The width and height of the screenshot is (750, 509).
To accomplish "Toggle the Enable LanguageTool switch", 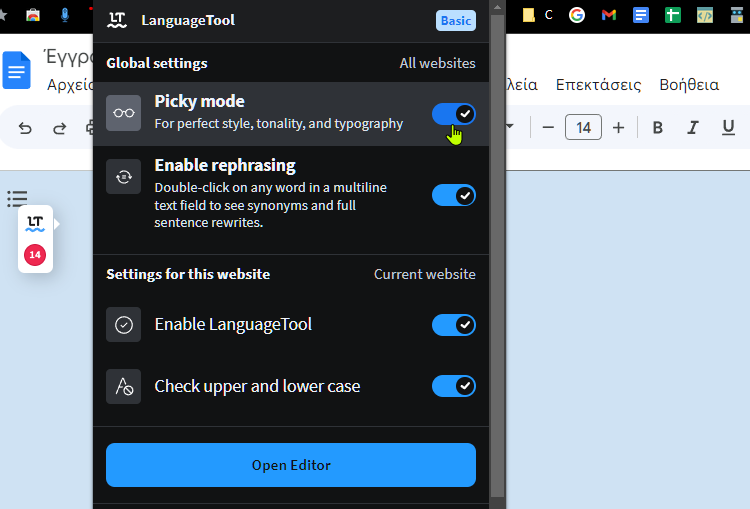I will pyautogui.click(x=453, y=325).
